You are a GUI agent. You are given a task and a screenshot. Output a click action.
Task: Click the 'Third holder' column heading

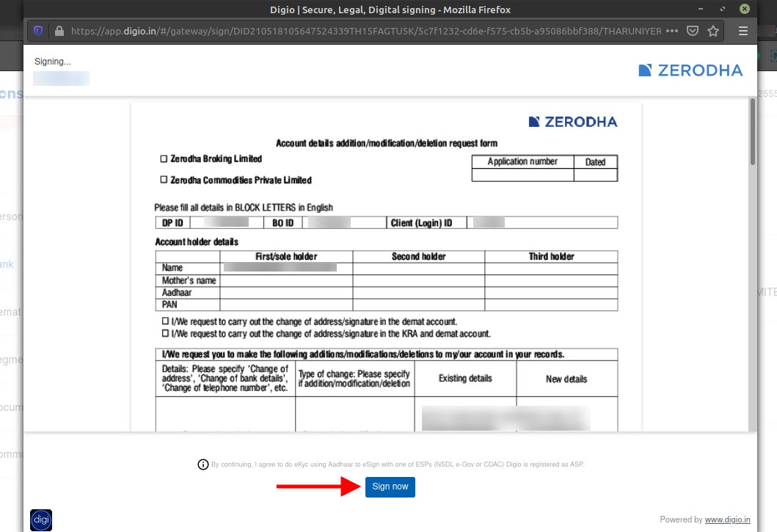coord(551,256)
